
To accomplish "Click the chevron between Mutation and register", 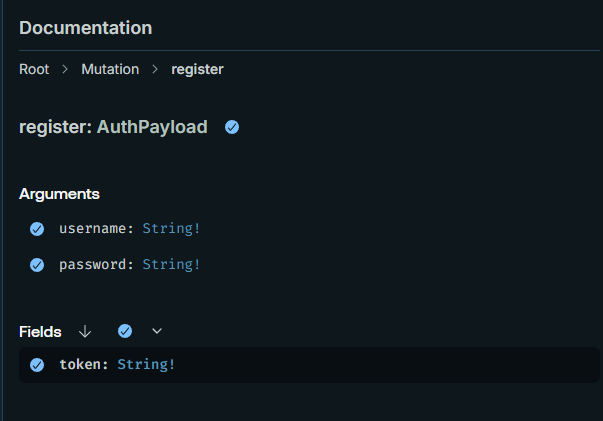I will [155, 70].
